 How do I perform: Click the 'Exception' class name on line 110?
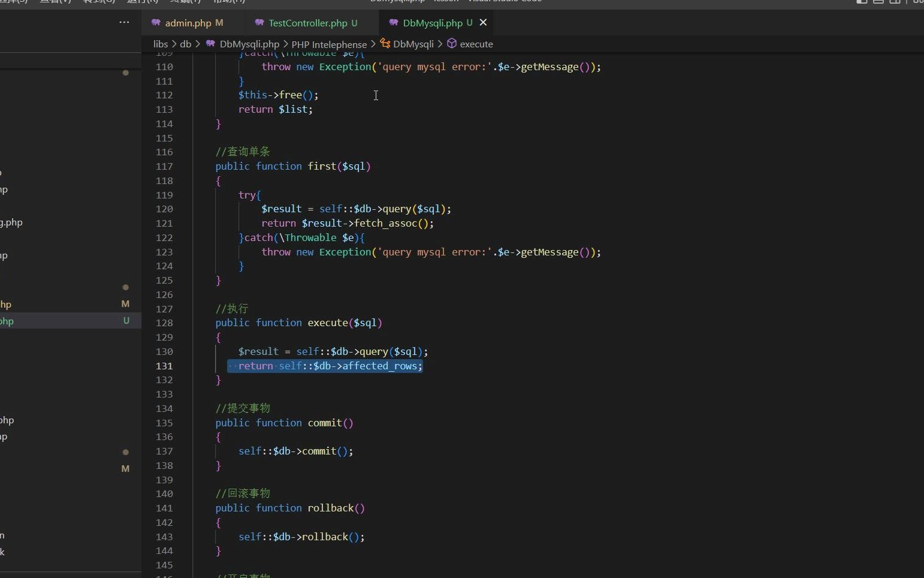pyautogui.click(x=345, y=67)
